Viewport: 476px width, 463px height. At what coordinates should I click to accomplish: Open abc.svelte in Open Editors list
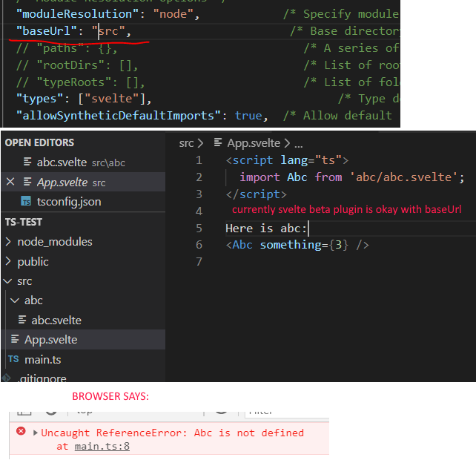[x=62, y=162]
